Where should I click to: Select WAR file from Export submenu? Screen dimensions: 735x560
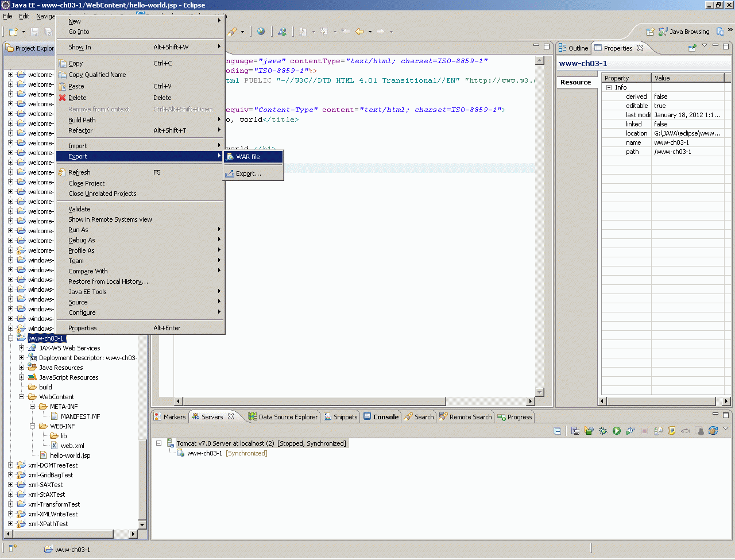click(x=248, y=157)
